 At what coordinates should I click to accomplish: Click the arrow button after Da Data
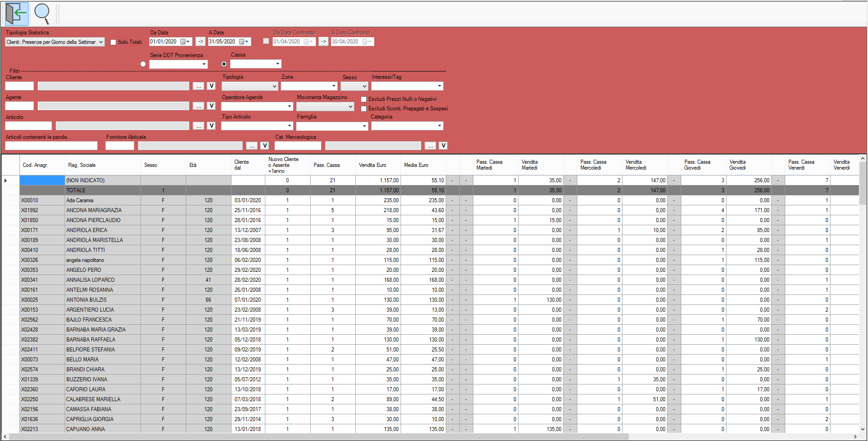click(x=200, y=42)
